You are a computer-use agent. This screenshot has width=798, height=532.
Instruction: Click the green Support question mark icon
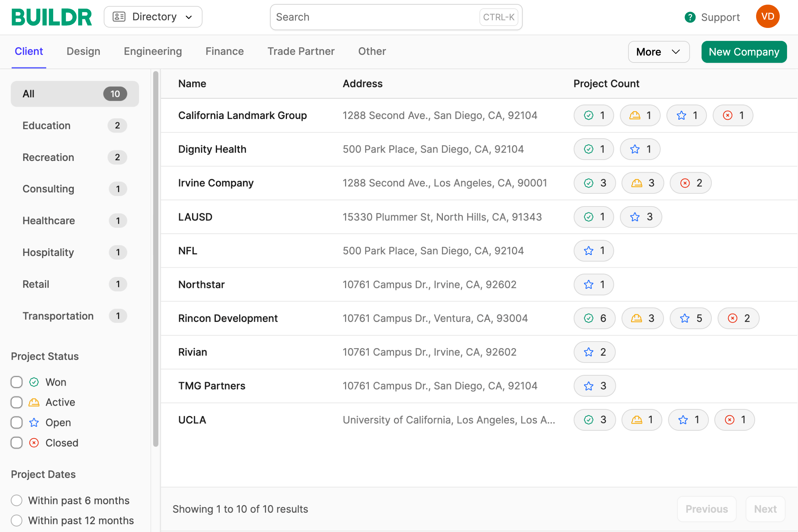click(x=690, y=17)
